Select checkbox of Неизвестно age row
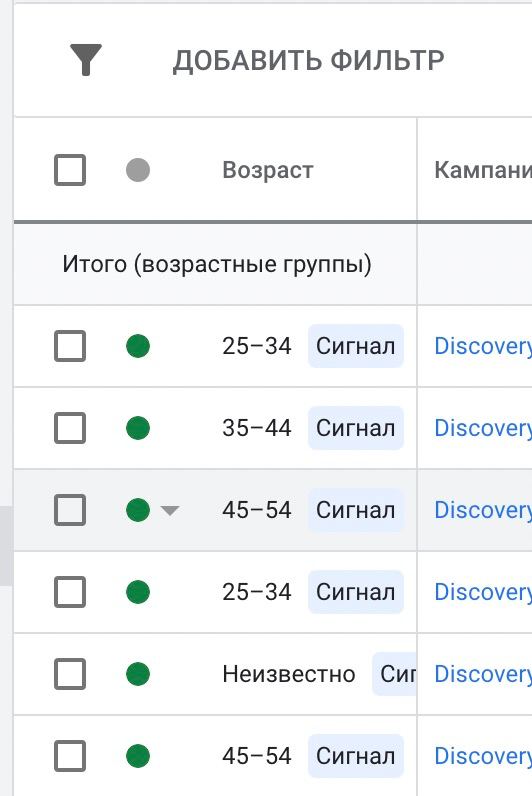532x796 pixels. point(70,674)
